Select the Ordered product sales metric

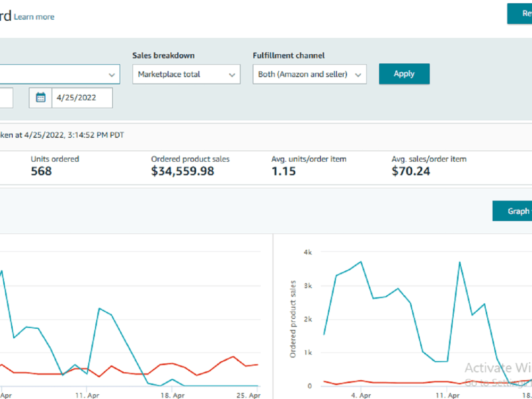pyautogui.click(x=190, y=166)
